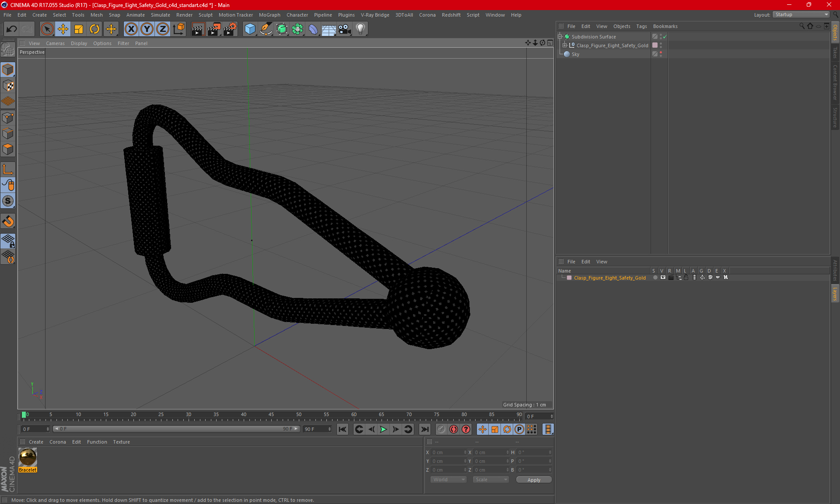840x504 pixels.
Task: Play the animation forward
Action: 383,429
